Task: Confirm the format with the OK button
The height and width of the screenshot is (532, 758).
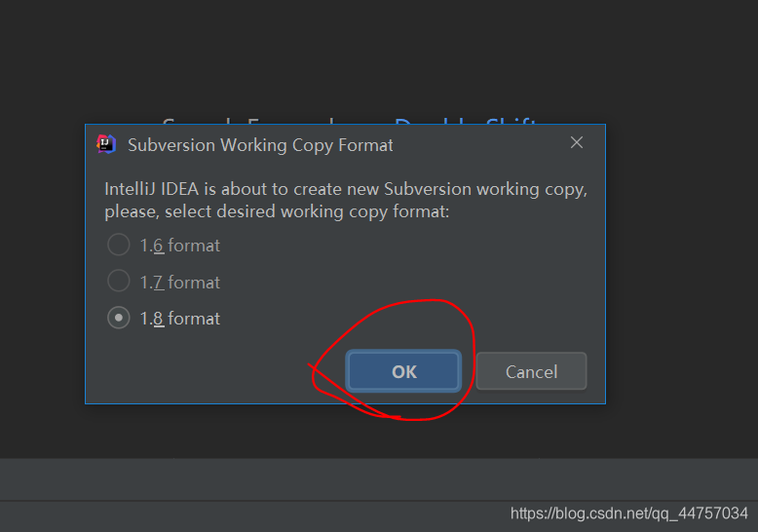Action: pyautogui.click(x=403, y=371)
